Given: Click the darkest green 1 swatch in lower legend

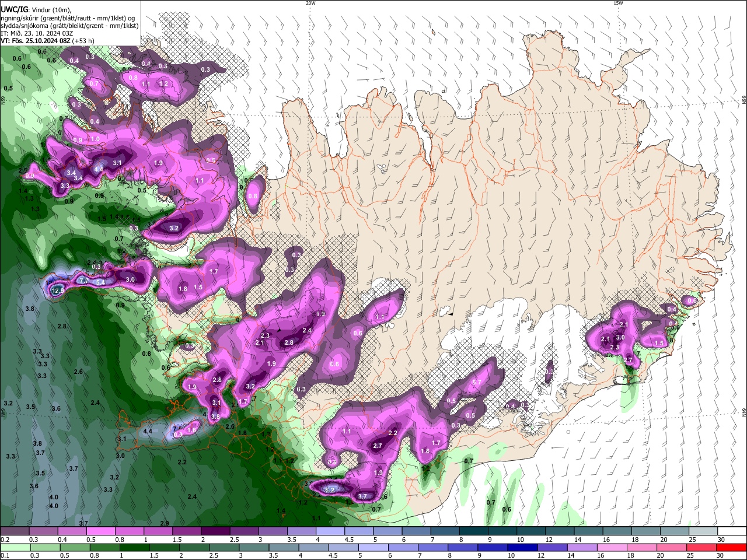Looking at the screenshot, I should click(x=134, y=548).
